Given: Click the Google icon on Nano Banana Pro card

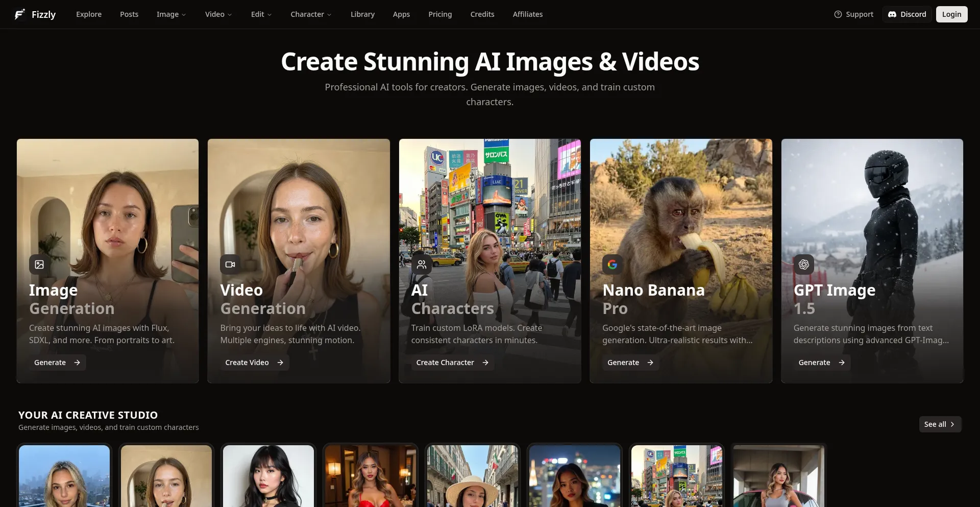Looking at the screenshot, I should (612, 264).
